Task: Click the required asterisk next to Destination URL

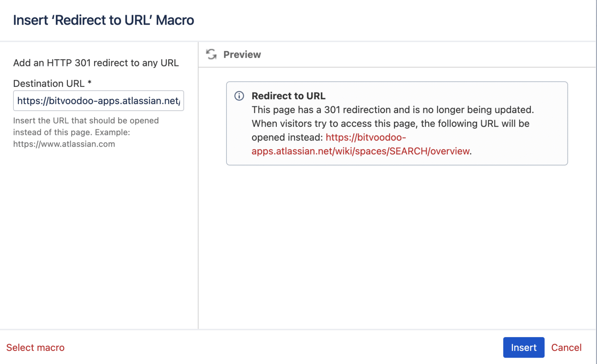Action: tap(89, 83)
